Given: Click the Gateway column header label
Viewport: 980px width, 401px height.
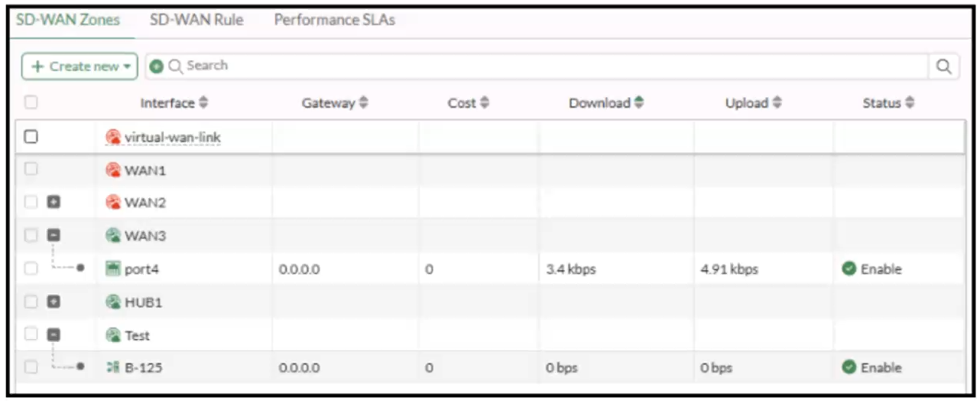Looking at the screenshot, I should pyautogui.click(x=329, y=103).
